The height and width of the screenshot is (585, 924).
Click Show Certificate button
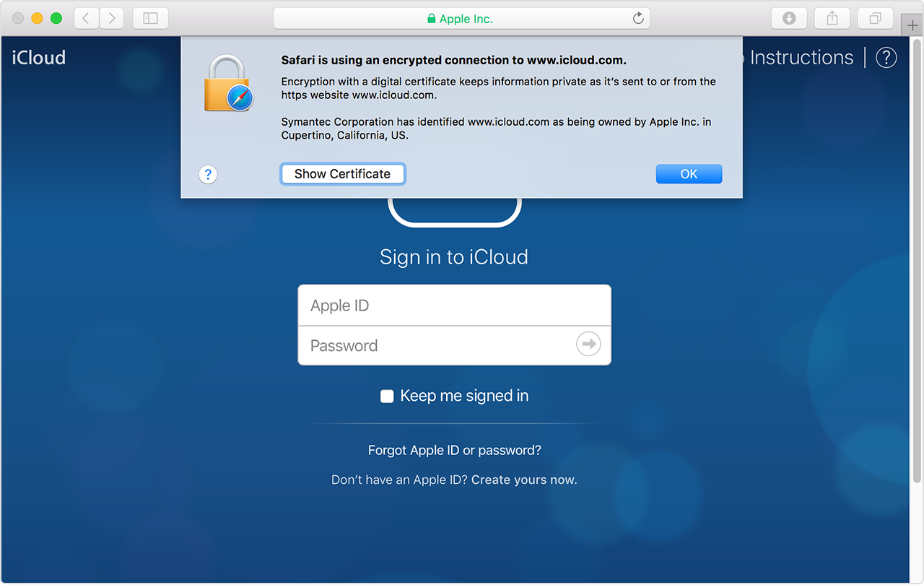click(342, 174)
